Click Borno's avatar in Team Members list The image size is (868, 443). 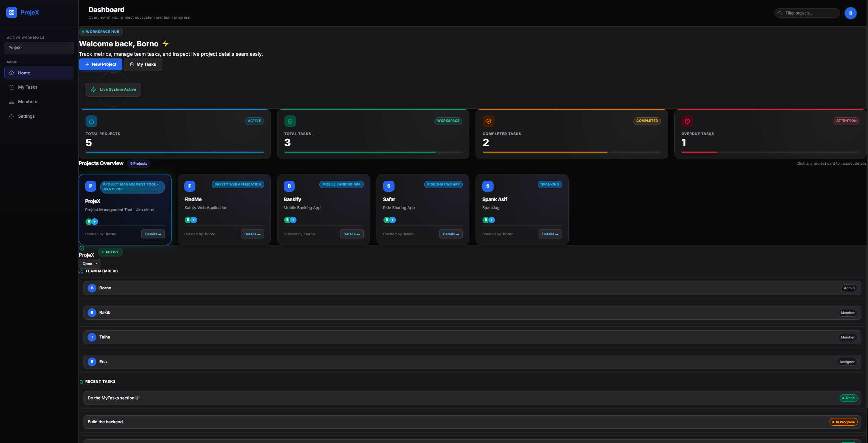92,288
